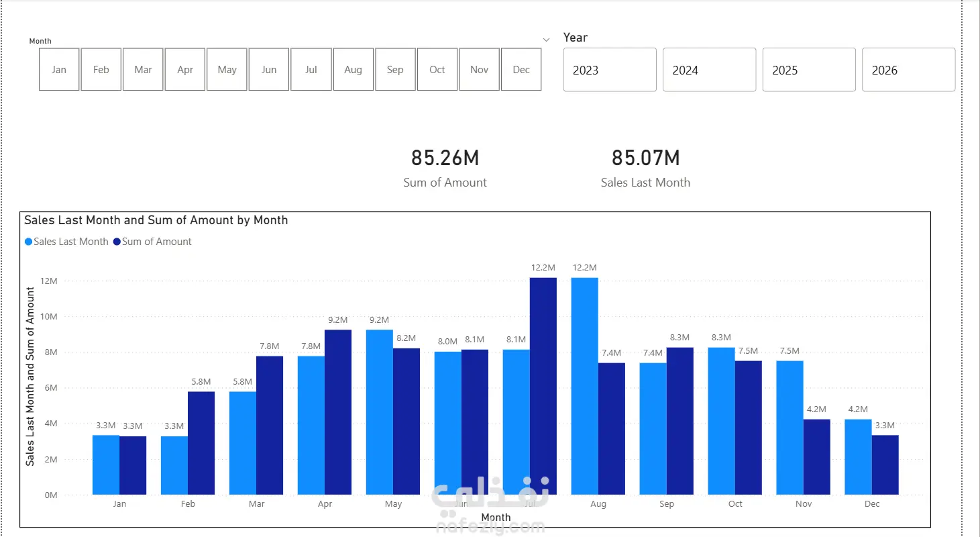Click the 8.0M data label above Jun bar
This screenshot has height=537, width=980.
447,342
